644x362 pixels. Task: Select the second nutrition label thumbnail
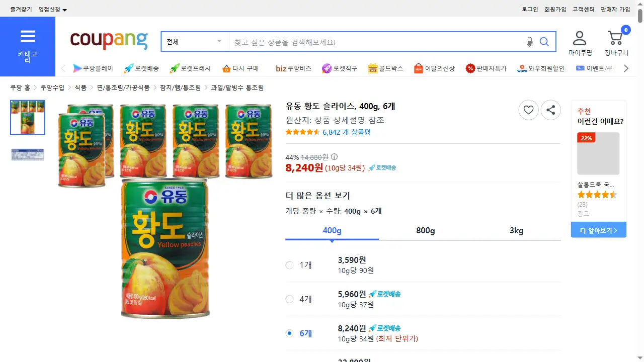pos(28,155)
